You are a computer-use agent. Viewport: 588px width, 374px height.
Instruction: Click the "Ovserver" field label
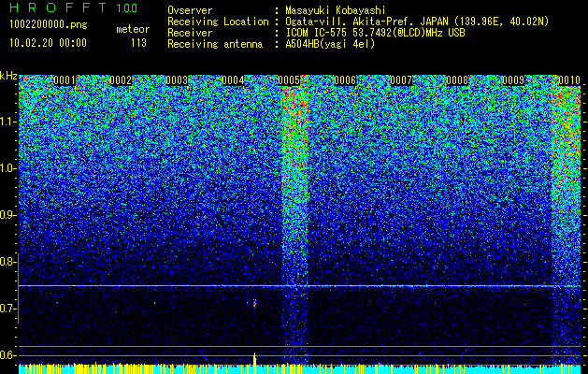pos(190,11)
